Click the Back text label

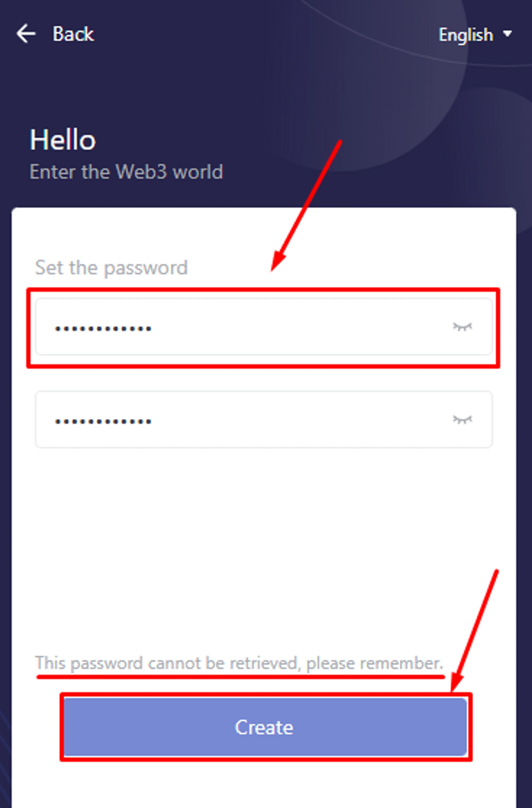[x=73, y=34]
